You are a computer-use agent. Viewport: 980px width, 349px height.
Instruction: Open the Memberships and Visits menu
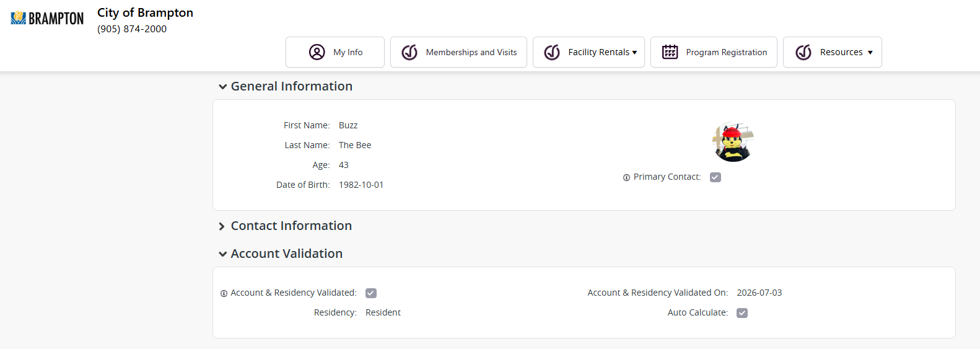coord(458,52)
